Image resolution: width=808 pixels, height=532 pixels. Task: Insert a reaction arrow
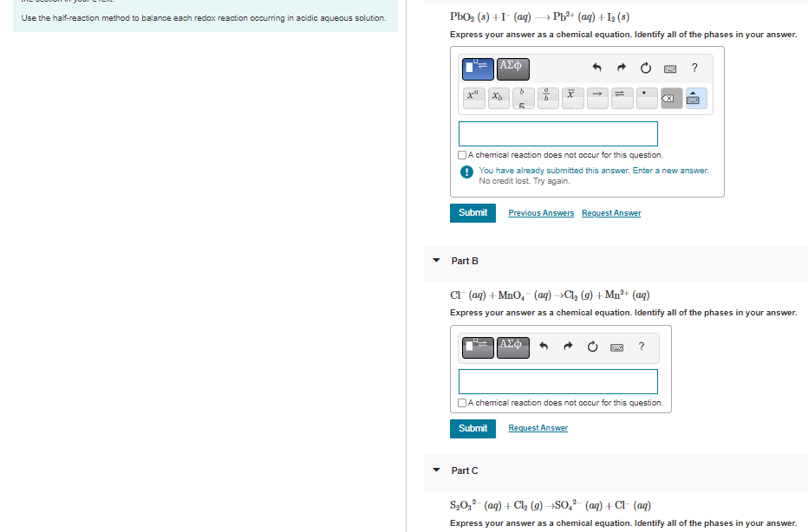coord(597,98)
